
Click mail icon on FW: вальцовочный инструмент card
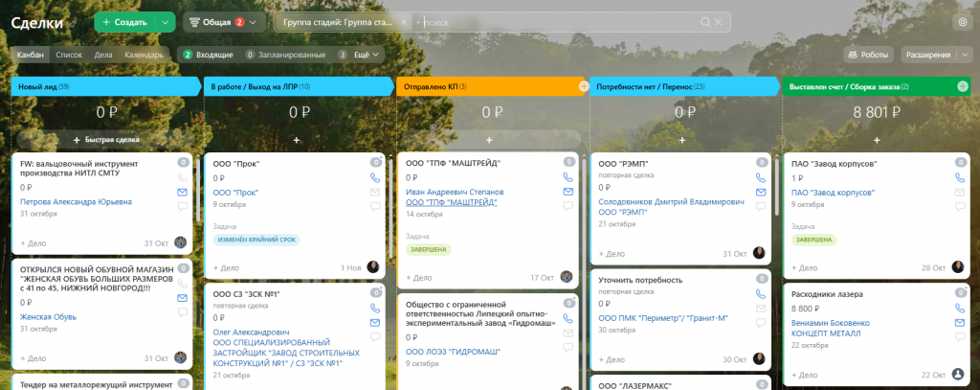[x=183, y=193]
